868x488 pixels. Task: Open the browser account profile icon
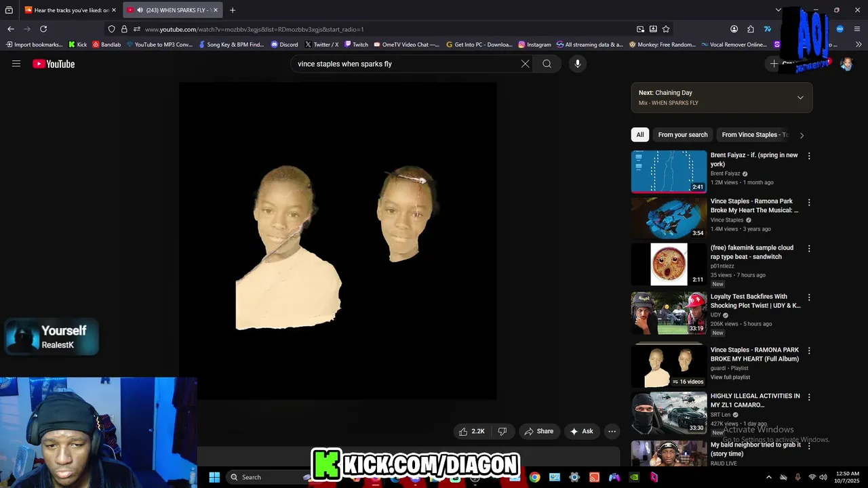734,29
